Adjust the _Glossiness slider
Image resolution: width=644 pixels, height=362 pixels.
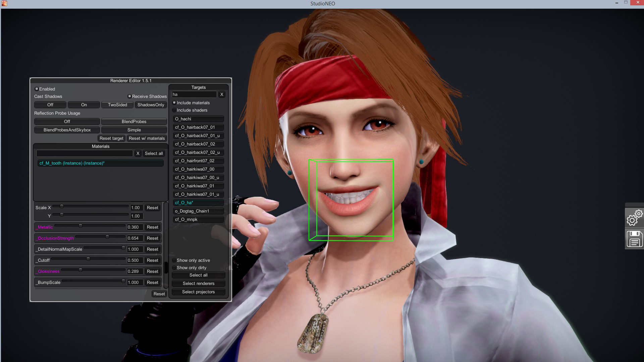93,270
